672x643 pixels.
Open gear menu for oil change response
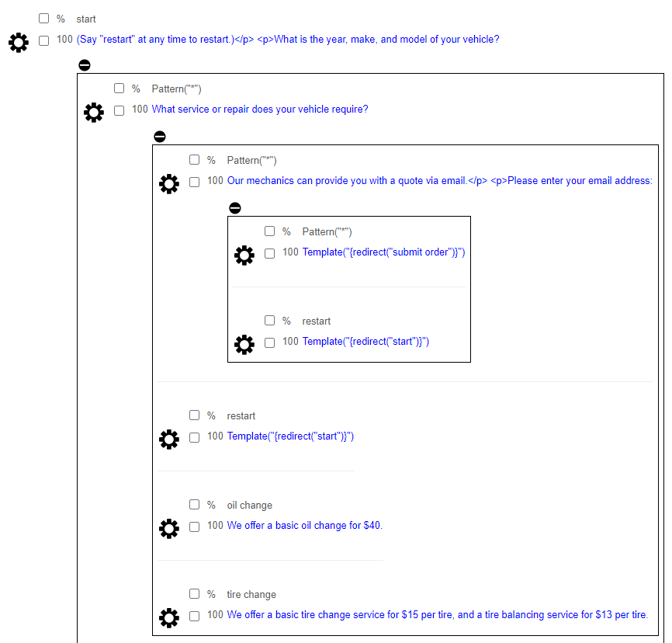pyautogui.click(x=169, y=529)
